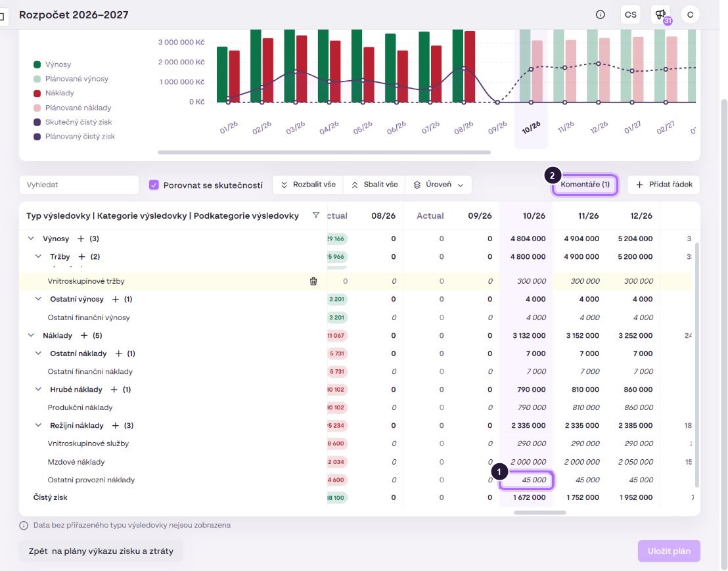The height and width of the screenshot is (571, 728).
Task: Go back via Zpět na plány výkazu zisku a ztráty
Action: tap(101, 551)
